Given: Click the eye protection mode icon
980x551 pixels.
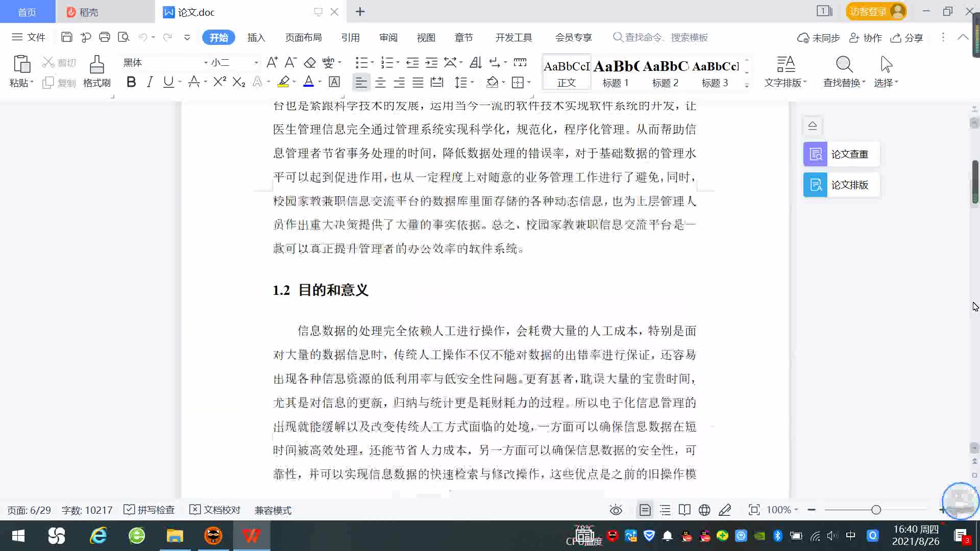Looking at the screenshot, I should tap(616, 510).
